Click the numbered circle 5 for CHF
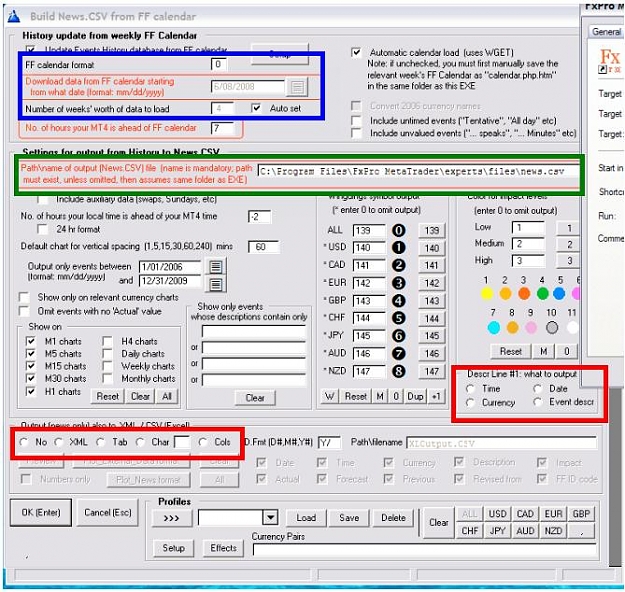Image resolution: width=625 pixels, height=592 pixels. pos(398,318)
